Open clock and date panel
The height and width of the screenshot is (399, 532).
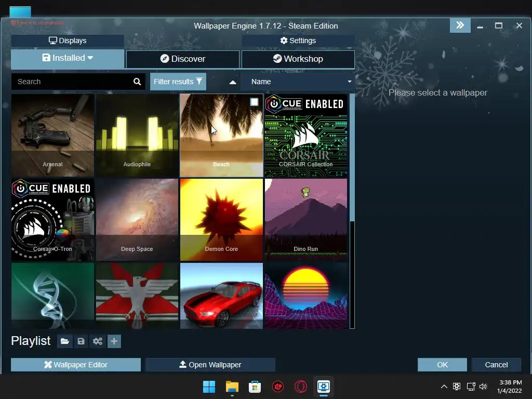pyautogui.click(x=509, y=387)
